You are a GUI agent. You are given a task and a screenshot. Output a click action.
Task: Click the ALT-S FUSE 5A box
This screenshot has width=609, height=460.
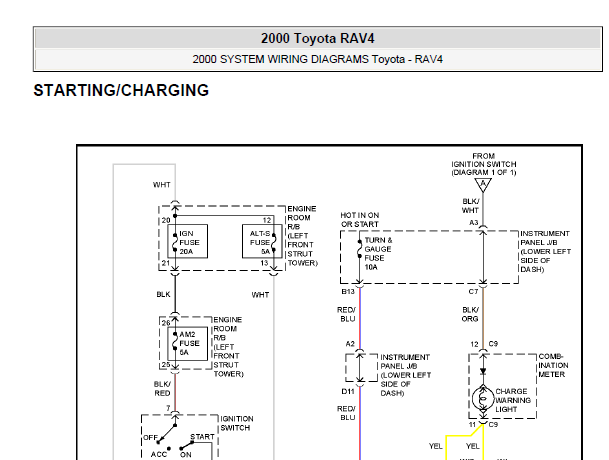click(x=262, y=241)
